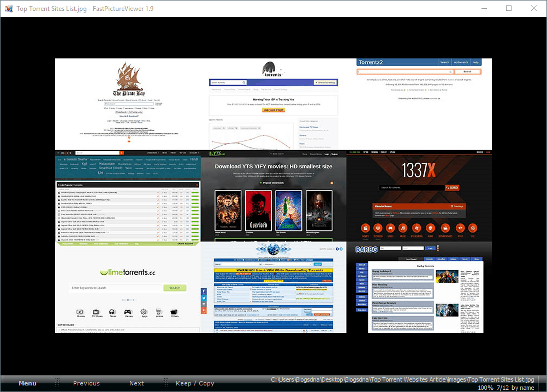Click the Help tab on Torrentz2 header
Viewport: 547px width, 392px height.
(475, 62)
